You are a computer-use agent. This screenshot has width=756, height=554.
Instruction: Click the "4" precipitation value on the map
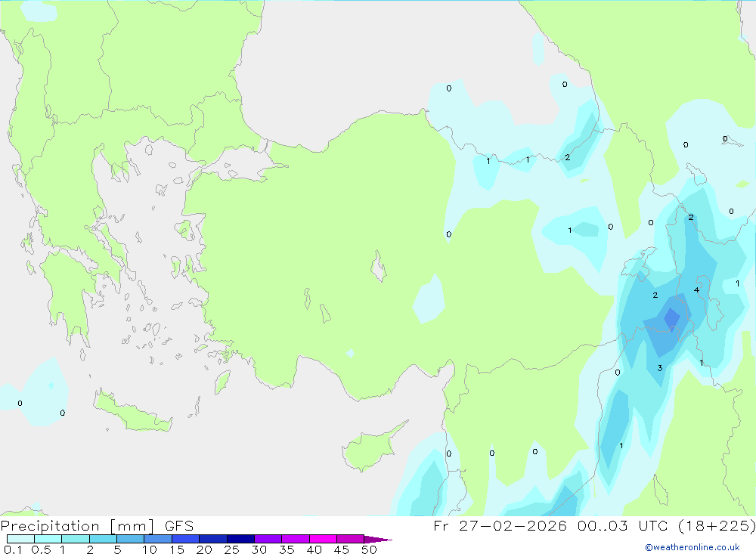point(696,289)
